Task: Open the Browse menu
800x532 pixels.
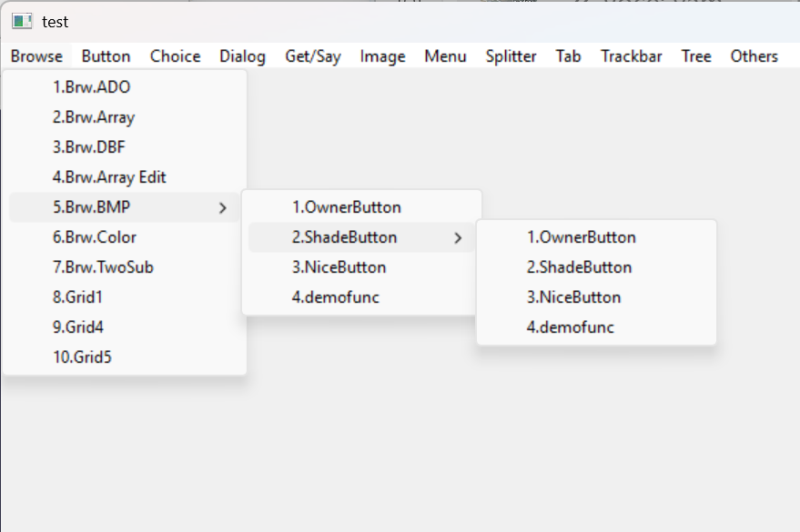Action: click(x=36, y=56)
